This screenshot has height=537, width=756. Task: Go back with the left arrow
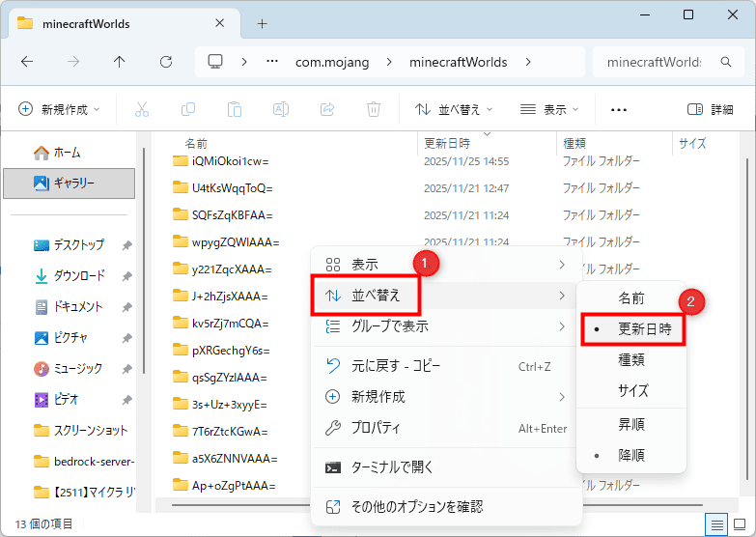point(27,61)
